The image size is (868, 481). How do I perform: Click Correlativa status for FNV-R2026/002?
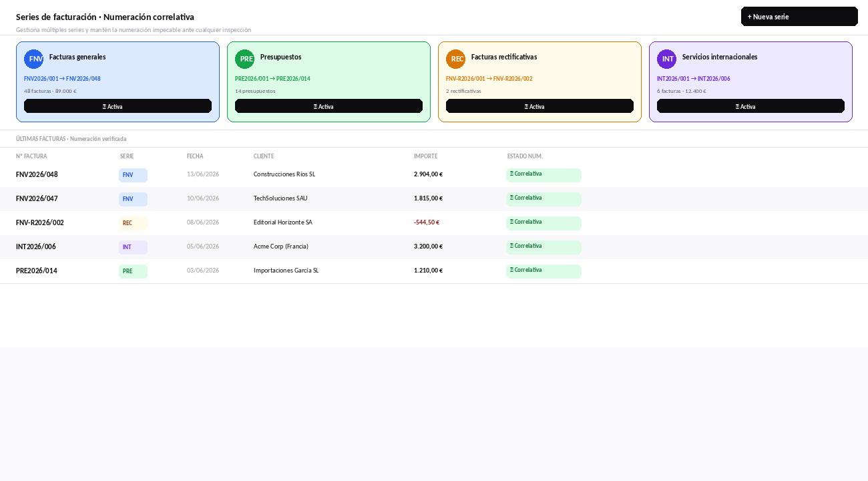tap(544, 223)
